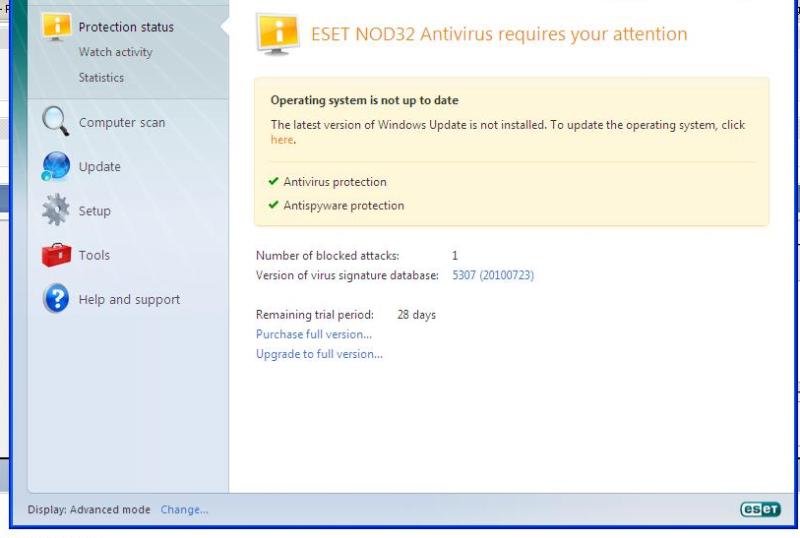800x538 pixels.
Task: Click the Help and support question icon
Action: pos(56,298)
